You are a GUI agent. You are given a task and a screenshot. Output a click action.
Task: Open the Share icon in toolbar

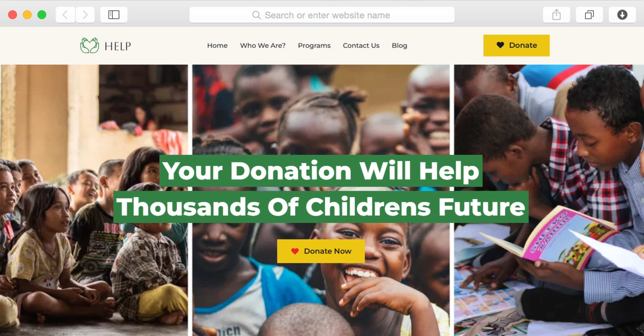[556, 15]
